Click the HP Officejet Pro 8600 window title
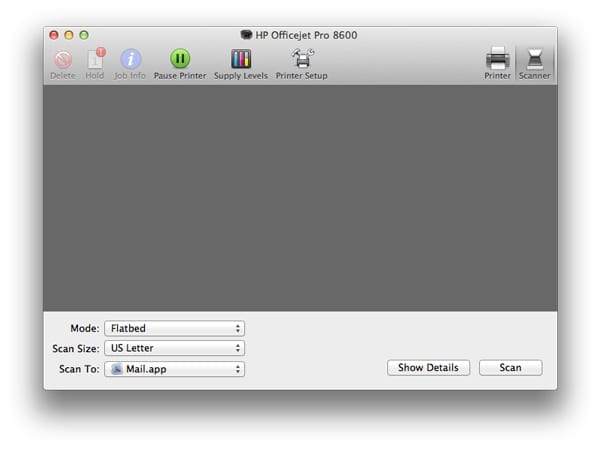 click(x=307, y=35)
